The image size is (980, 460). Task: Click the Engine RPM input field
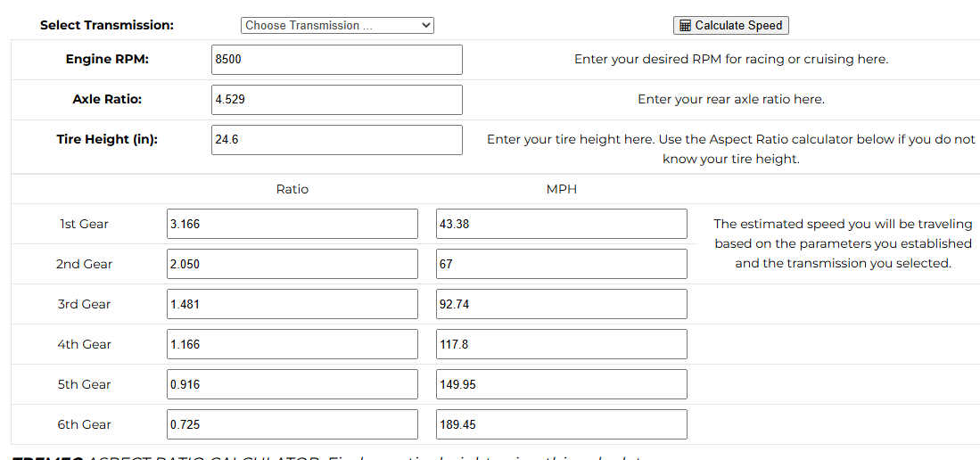[336, 60]
